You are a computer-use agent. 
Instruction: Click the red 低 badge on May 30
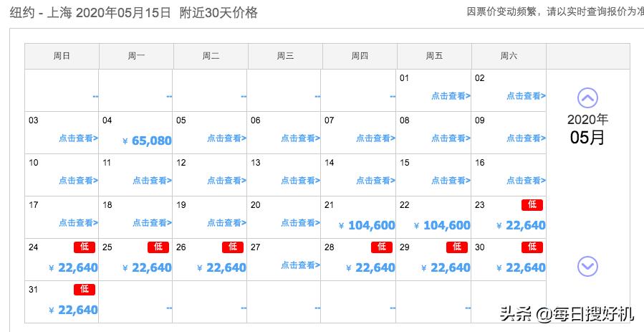532,247
